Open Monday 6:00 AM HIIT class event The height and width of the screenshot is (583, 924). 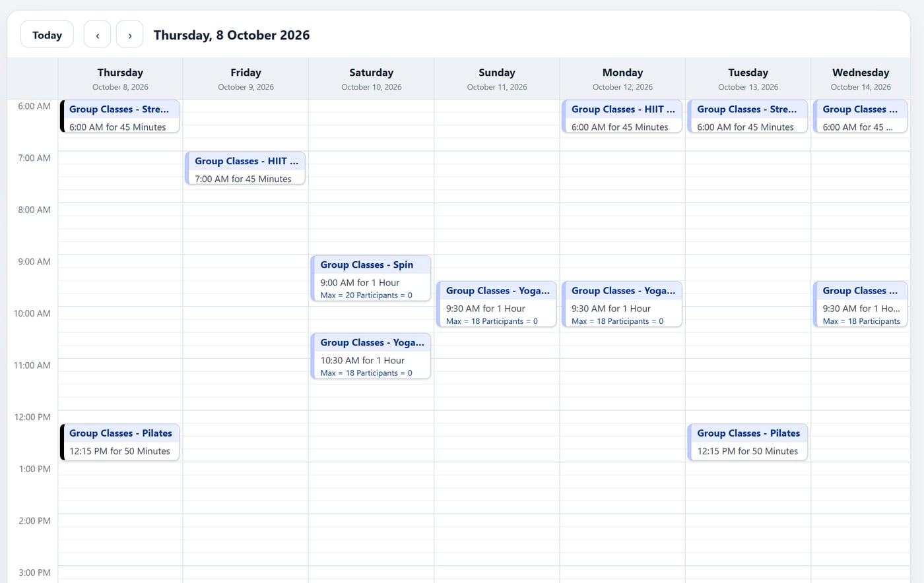pos(622,117)
